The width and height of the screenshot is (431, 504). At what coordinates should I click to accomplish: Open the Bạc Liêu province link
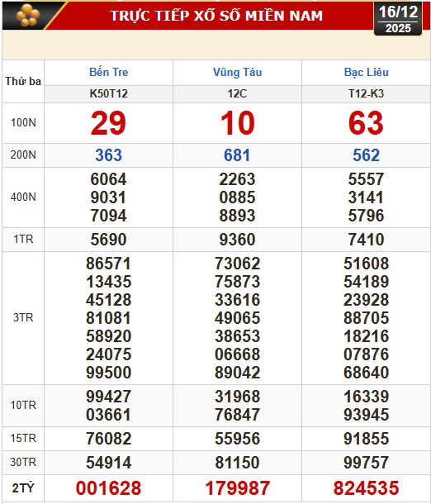point(366,72)
